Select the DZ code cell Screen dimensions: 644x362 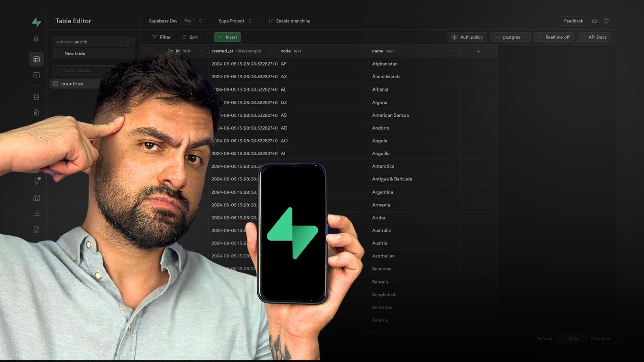(x=323, y=103)
